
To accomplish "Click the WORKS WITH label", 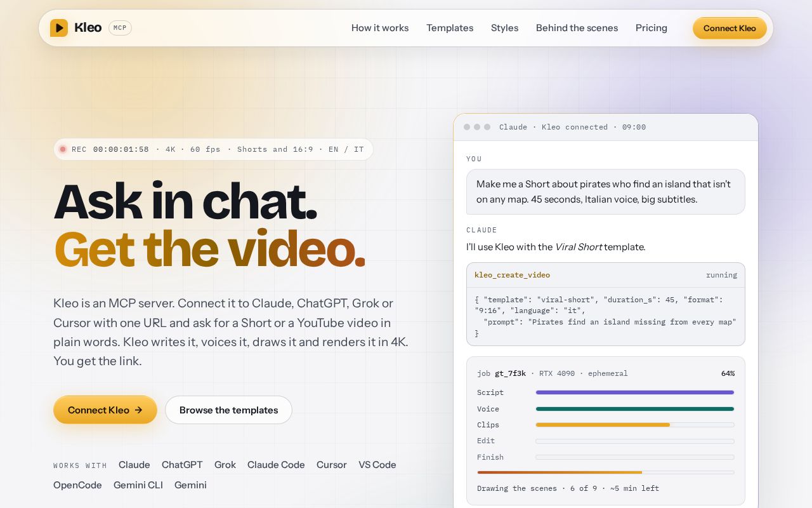I will point(80,465).
